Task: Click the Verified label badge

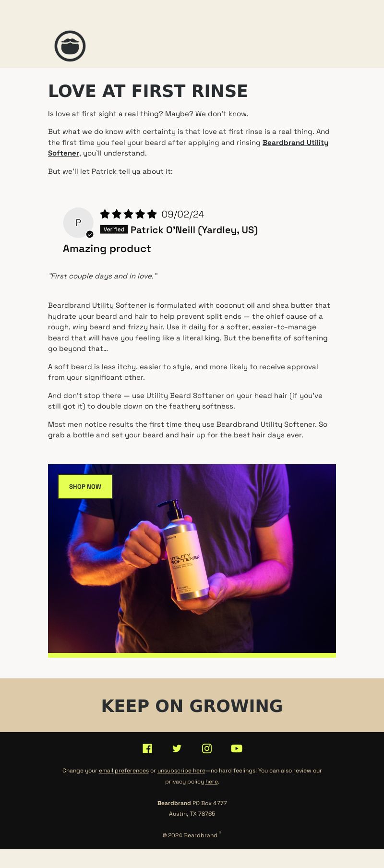Action: 114,229
